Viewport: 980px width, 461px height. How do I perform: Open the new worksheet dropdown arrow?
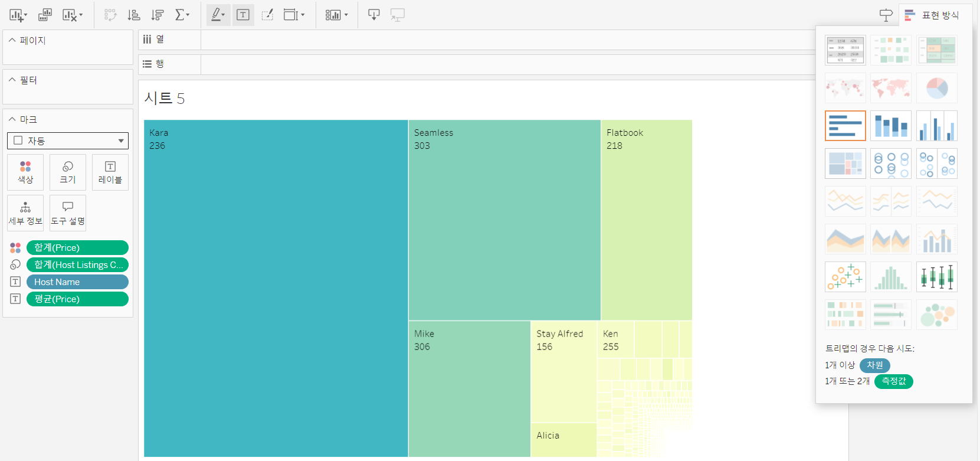25,15
